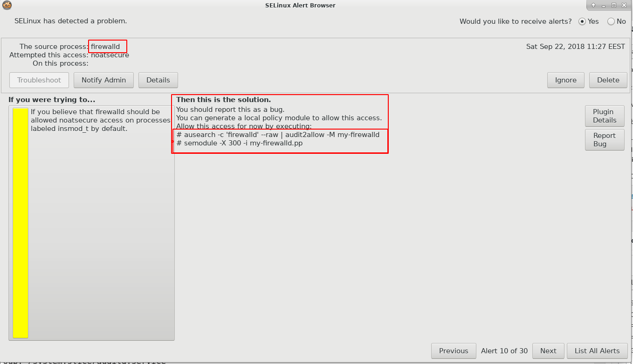Click the 'Attempted this access:' label
Viewport: 633px width, 364px height.
point(49,55)
